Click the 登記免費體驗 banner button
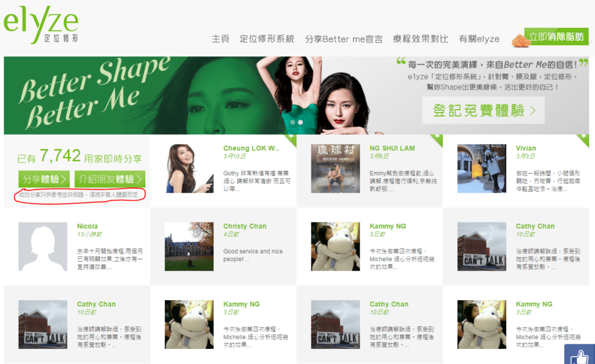This screenshot has height=364, width=595. 483,110
